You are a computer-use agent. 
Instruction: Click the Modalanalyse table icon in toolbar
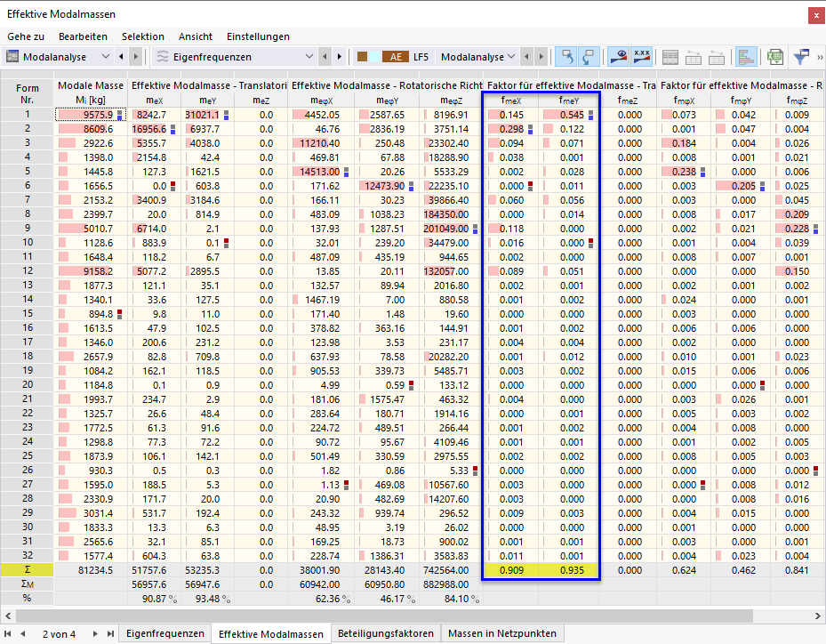12,56
